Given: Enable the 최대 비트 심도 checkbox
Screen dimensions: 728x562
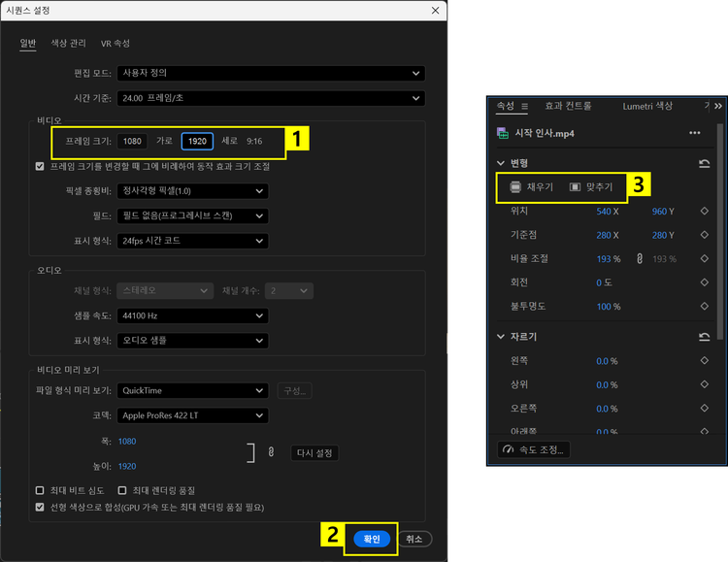Looking at the screenshot, I should pyautogui.click(x=40, y=490).
